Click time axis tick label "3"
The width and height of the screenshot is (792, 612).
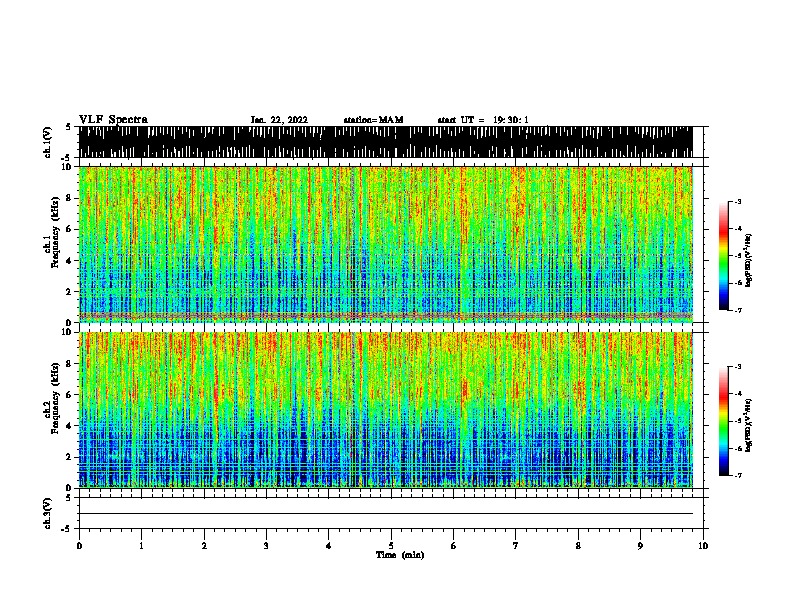tap(266, 546)
